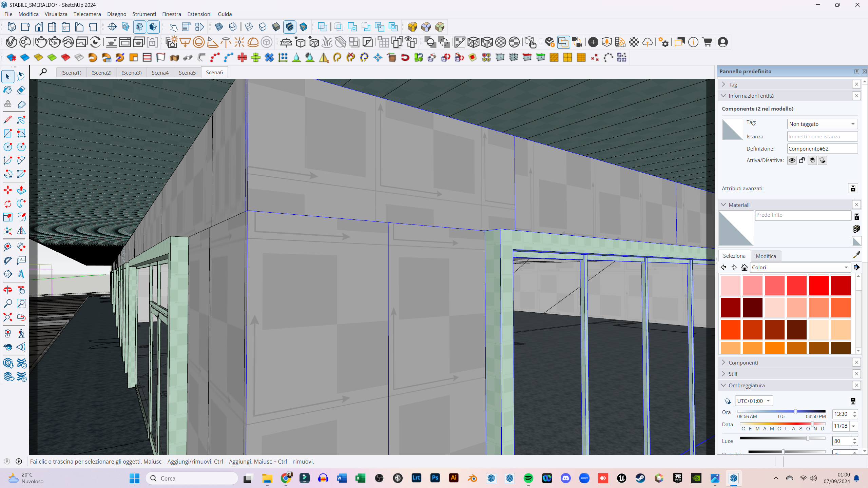Pick the Circle tool
This screenshot has height=488, width=868.
7,147
